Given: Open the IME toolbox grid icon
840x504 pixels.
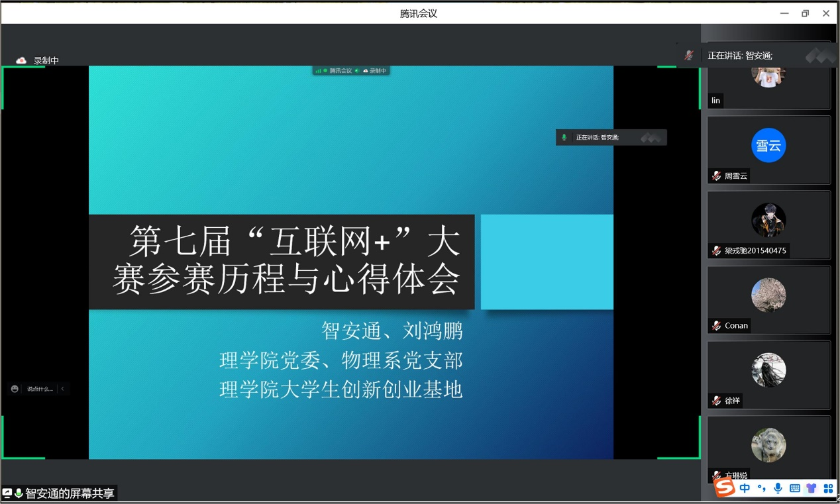Looking at the screenshot, I should point(828,488).
